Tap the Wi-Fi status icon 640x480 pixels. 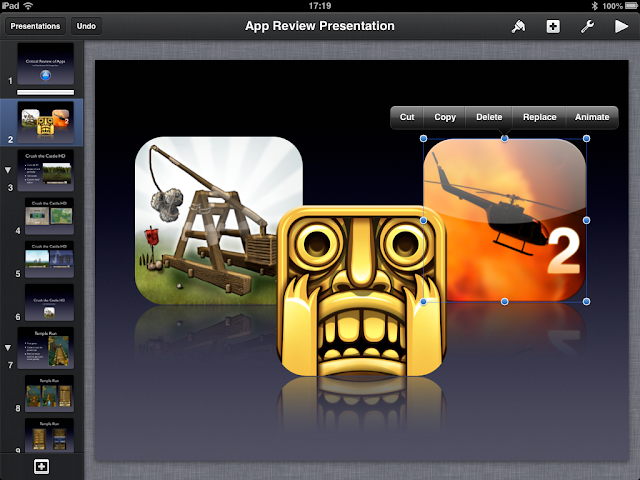pyautogui.click(x=28, y=6)
